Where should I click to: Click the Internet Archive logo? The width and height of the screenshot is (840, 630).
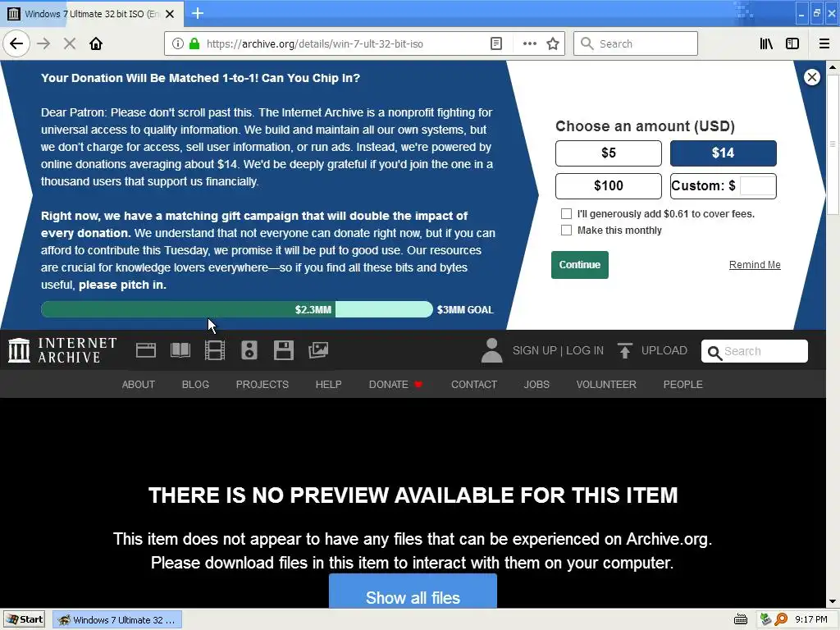(62, 350)
